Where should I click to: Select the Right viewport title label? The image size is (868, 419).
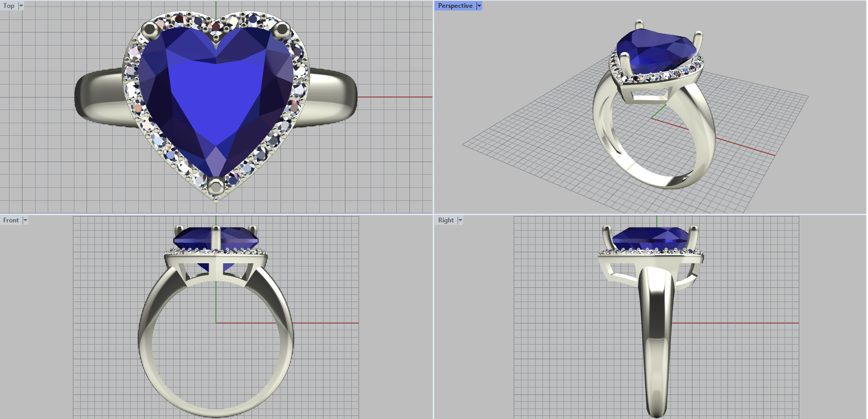[x=445, y=220]
